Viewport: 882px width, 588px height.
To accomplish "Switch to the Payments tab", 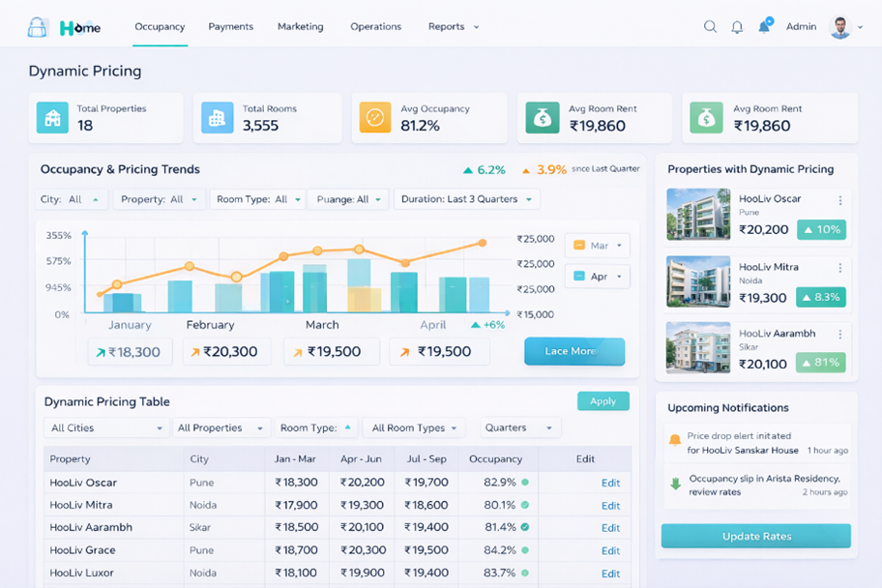I will click(x=231, y=27).
